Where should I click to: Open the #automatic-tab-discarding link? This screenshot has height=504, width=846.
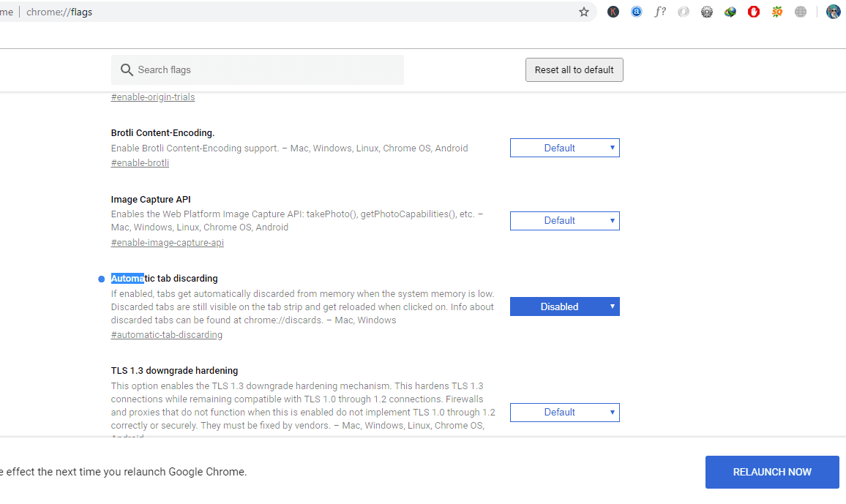click(167, 335)
